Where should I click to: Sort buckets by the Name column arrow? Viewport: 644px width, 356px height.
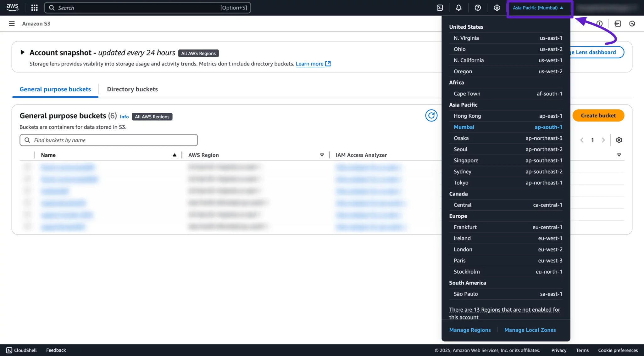pos(175,155)
